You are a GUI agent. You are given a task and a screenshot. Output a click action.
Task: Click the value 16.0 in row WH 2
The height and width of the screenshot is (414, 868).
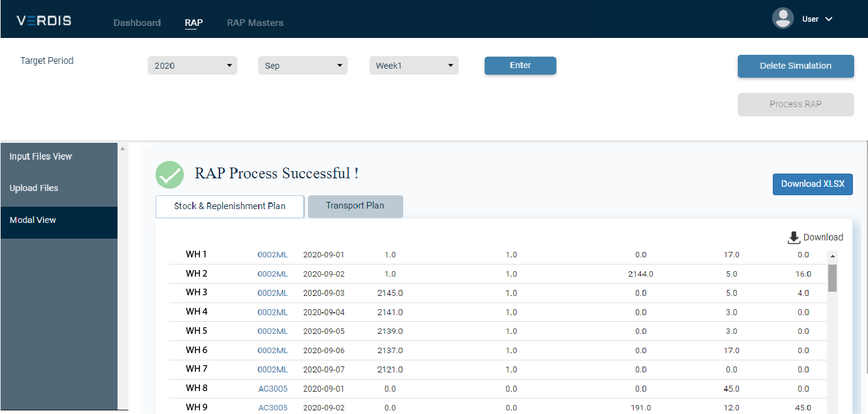804,274
